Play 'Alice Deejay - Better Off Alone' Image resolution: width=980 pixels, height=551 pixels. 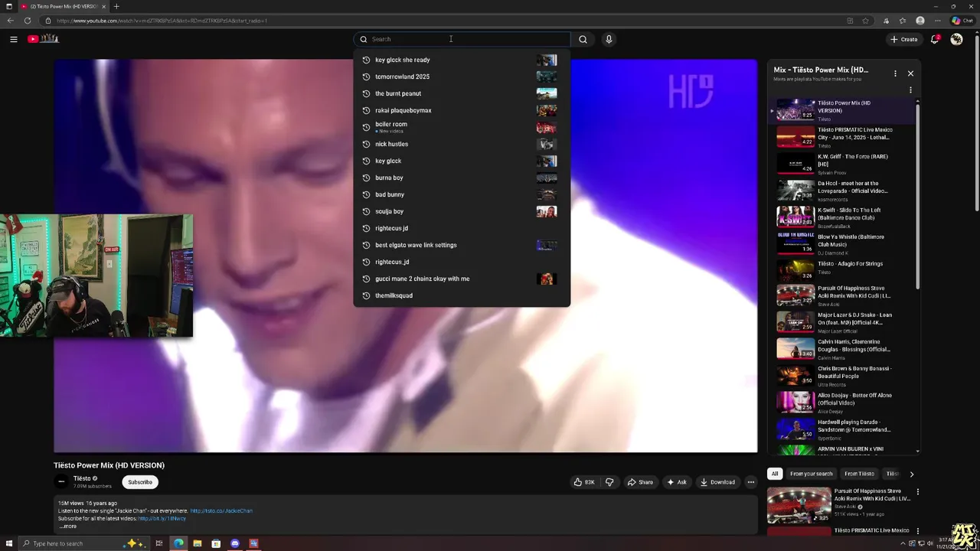[x=842, y=403]
